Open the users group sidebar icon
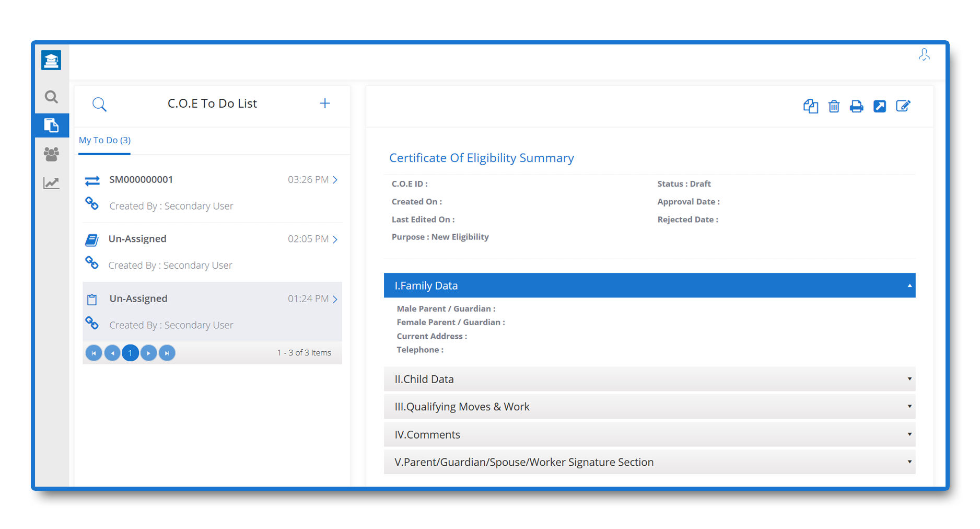The width and height of the screenshot is (980, 529). [51, 154]
